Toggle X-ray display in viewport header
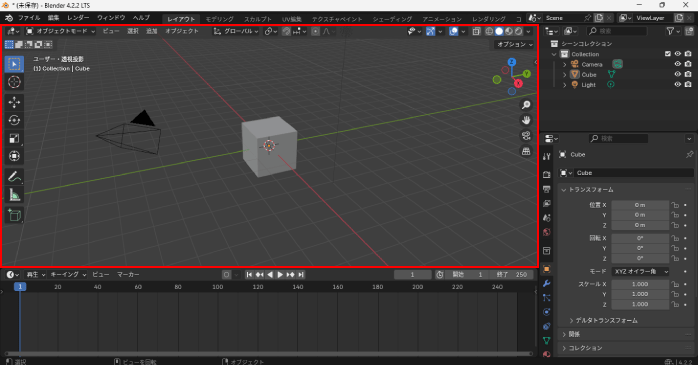 pos(476,31)
